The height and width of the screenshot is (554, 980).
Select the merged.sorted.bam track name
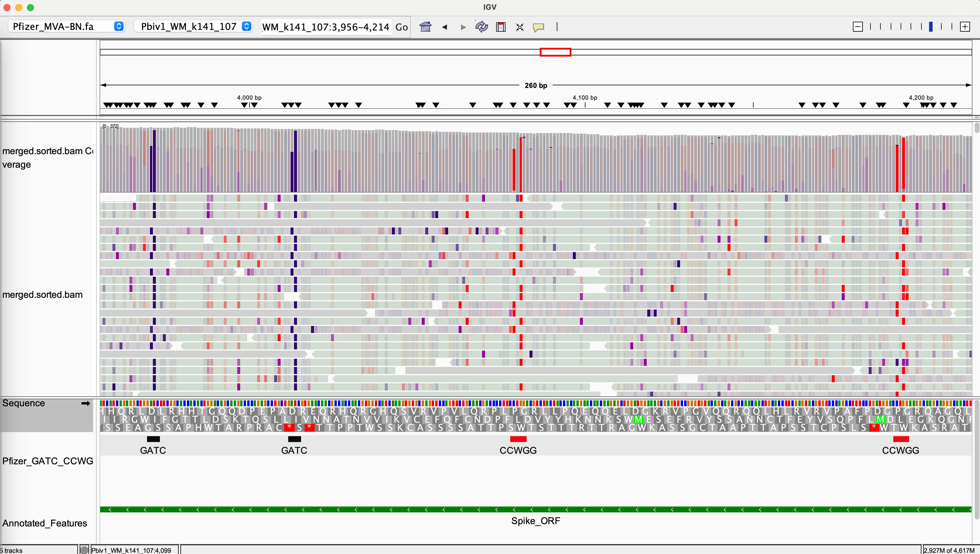42,295
